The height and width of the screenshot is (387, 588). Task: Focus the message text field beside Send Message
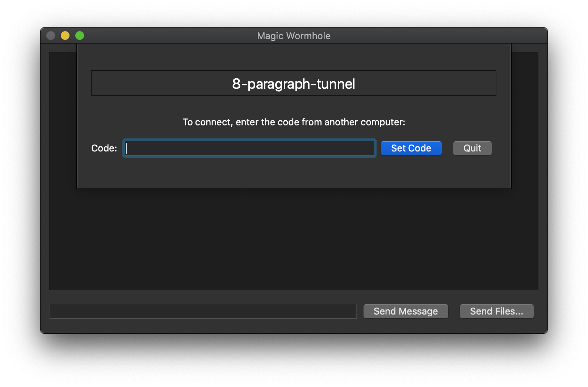[203, 311]
